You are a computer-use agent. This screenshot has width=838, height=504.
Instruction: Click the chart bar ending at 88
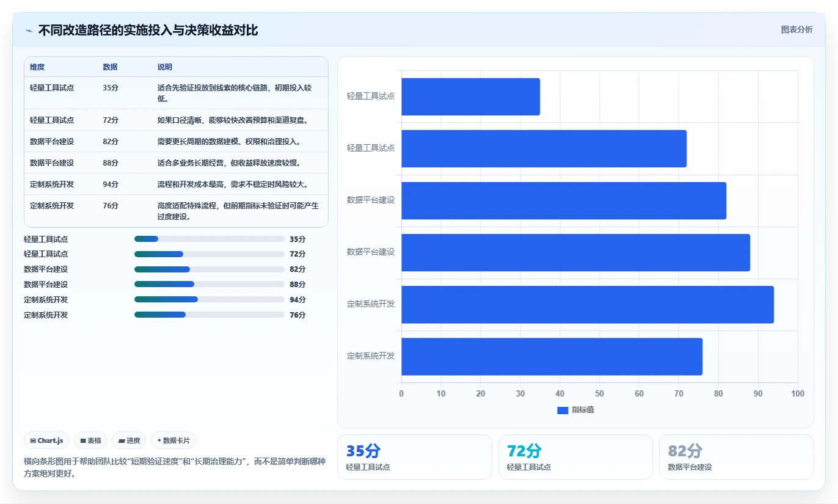575,252
